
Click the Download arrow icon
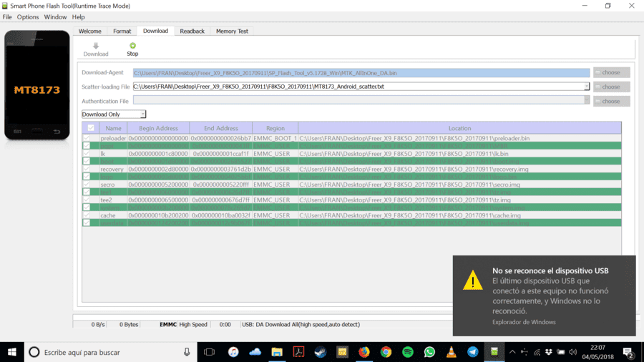[x=96, y=46]
